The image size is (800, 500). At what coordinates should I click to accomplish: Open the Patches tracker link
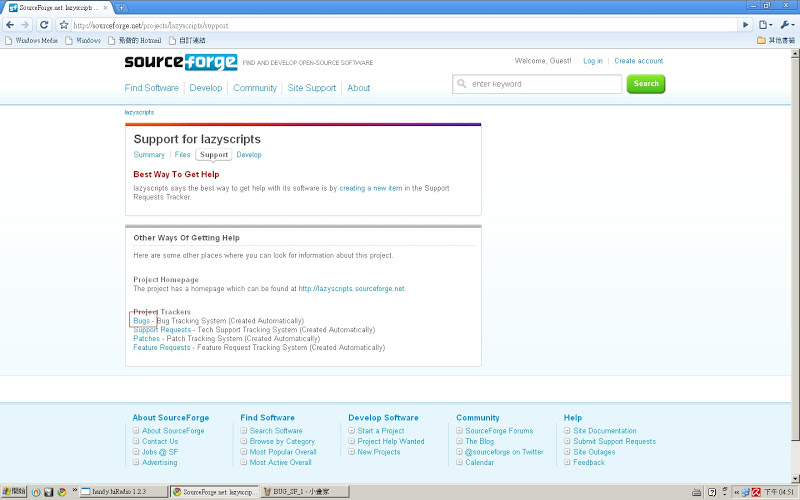point(146,339)
